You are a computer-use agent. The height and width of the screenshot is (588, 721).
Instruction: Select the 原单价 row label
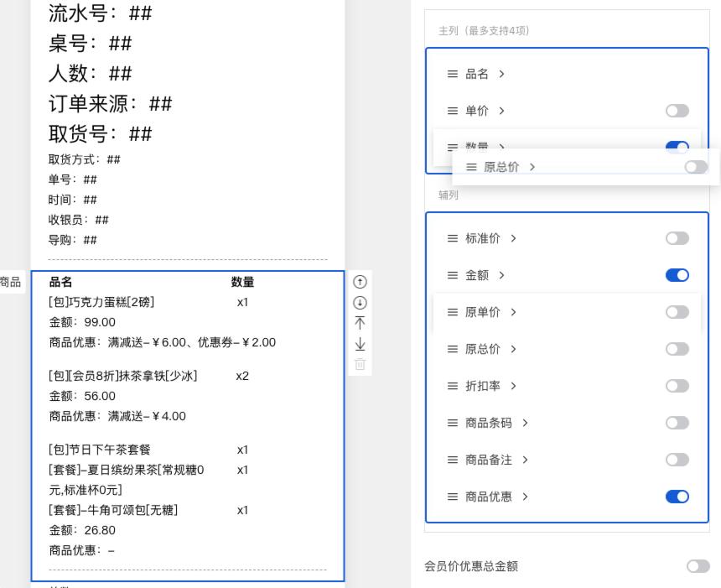[482, 312]
